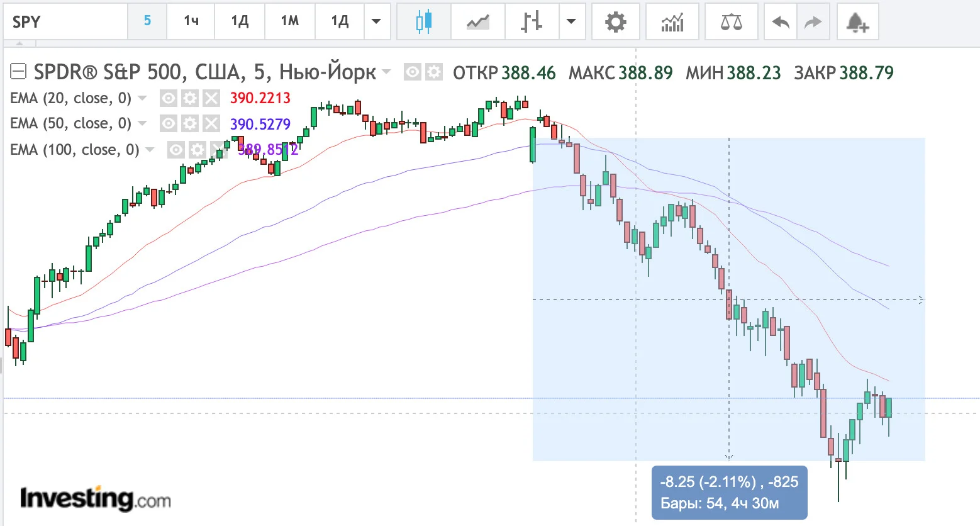This screenshot has height=526, width=980.
Task: Toggle visibility of EMA (100, close, 0)
Action: [x=176, y=150]
